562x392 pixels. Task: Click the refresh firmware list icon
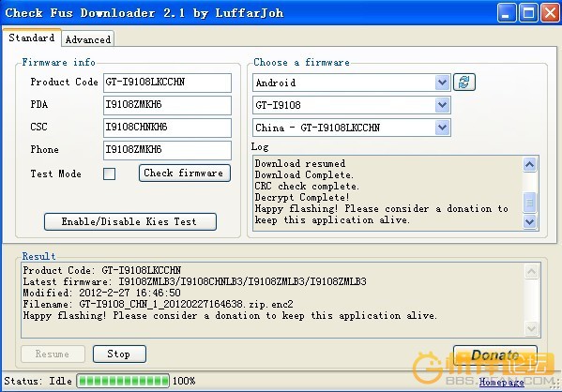[x=464, y=82]
